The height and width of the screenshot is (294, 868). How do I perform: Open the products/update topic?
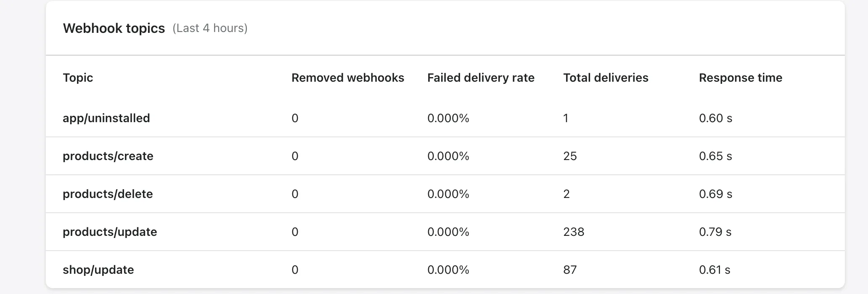110,232
